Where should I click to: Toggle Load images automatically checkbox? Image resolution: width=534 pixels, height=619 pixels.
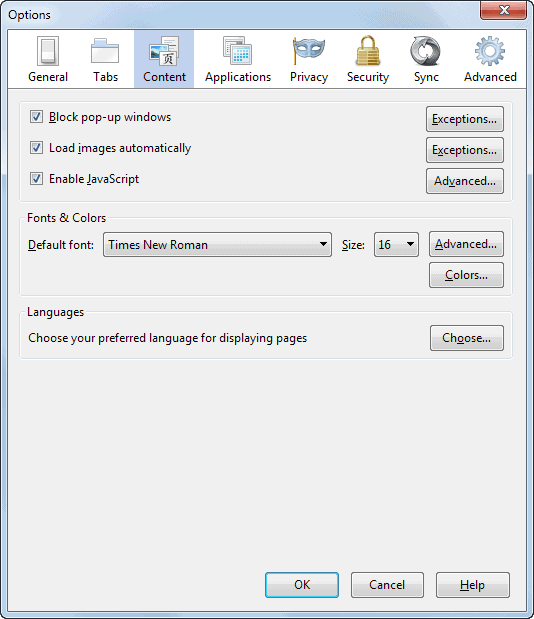tap(36, 148)
